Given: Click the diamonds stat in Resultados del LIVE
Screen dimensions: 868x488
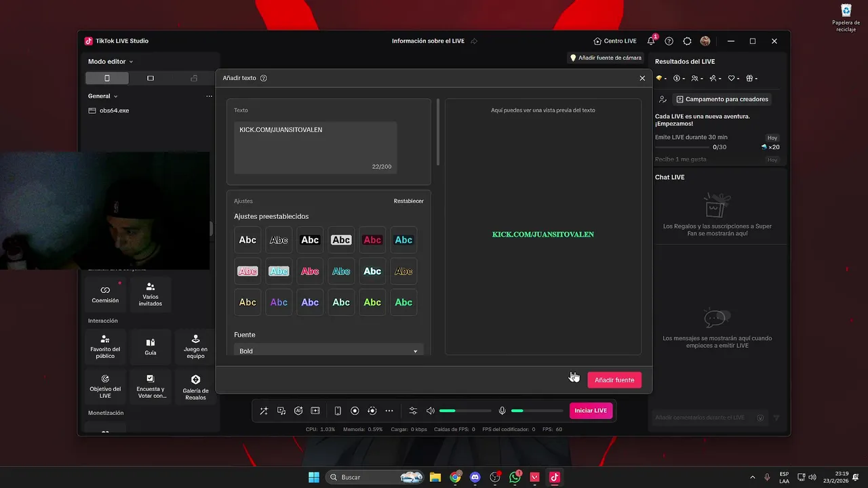Looking at the screenshot, I should click(659, 78).
